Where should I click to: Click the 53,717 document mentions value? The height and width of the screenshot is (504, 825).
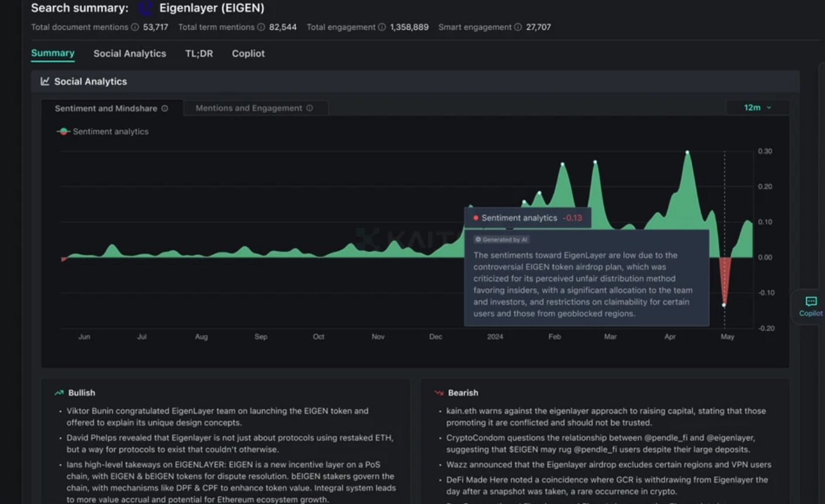coord(156,27)
